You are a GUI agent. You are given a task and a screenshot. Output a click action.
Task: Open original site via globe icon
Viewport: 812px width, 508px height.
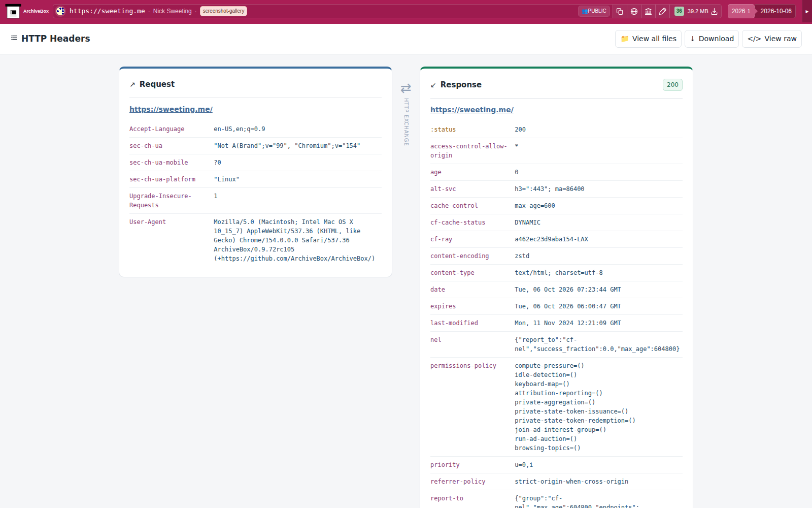pos(634,11)
